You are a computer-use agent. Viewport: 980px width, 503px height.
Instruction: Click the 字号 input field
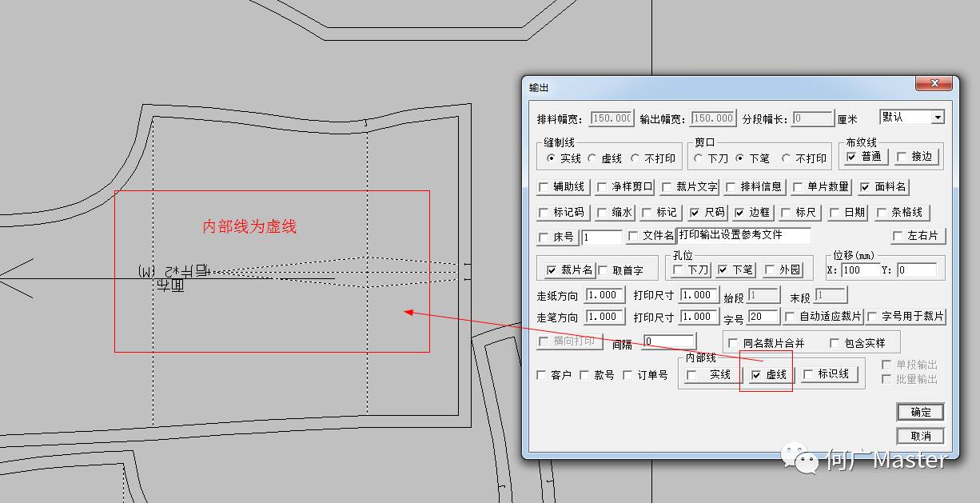[x=763, y=317]
